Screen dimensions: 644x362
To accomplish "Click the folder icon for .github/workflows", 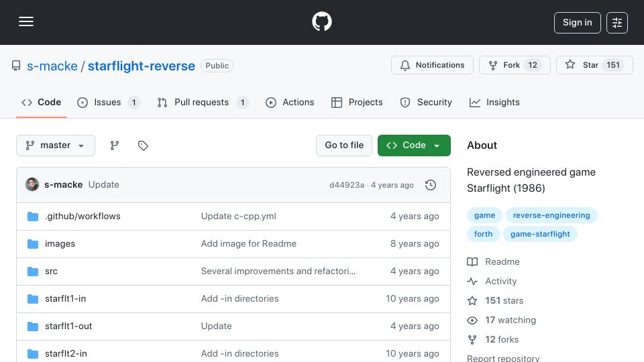I will (33, 217).
